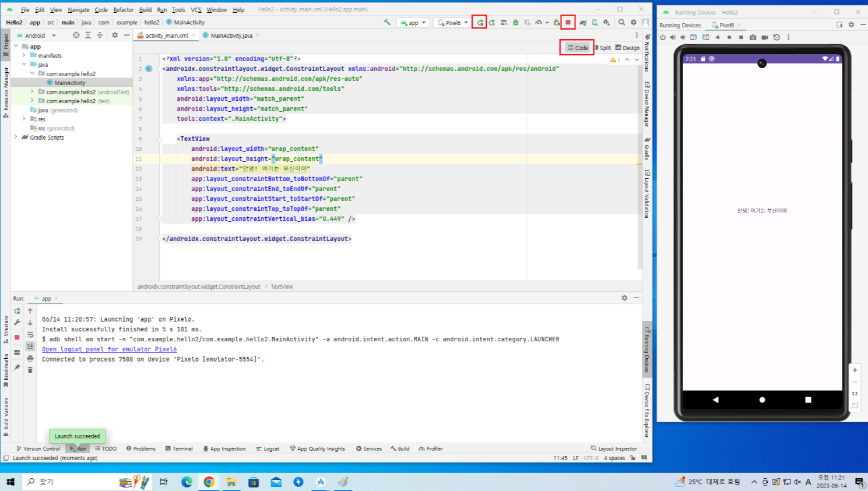This screenshot has height=491, width=868.
Task: Expand Gradle Scripts in the project tree
Action: point(16,137)
